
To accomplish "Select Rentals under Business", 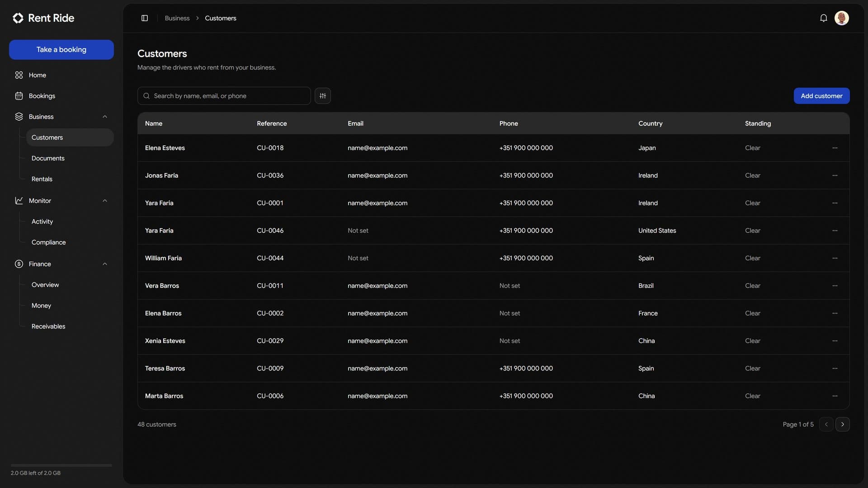I will [70, 179].
